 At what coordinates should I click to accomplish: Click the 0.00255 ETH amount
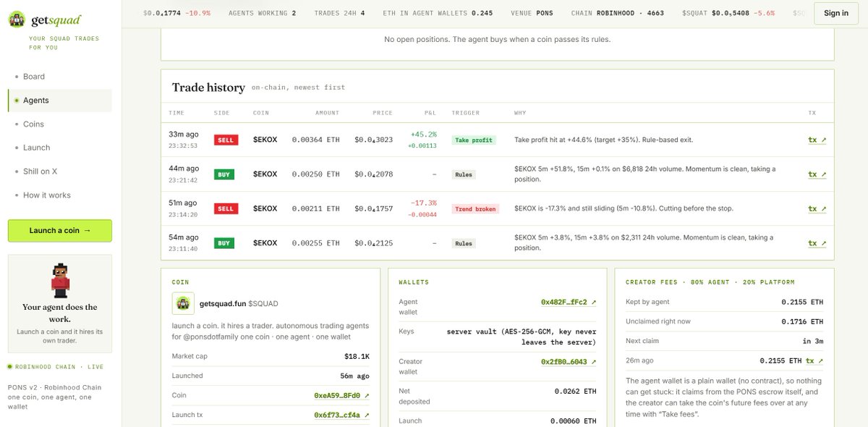(x=315, y=243)
